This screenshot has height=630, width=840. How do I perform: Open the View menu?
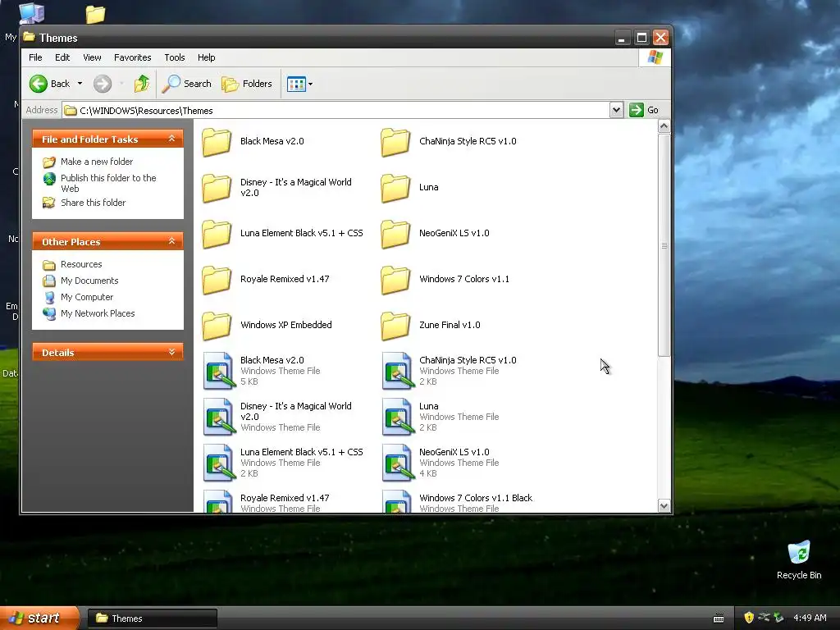(x=92, y=57)
